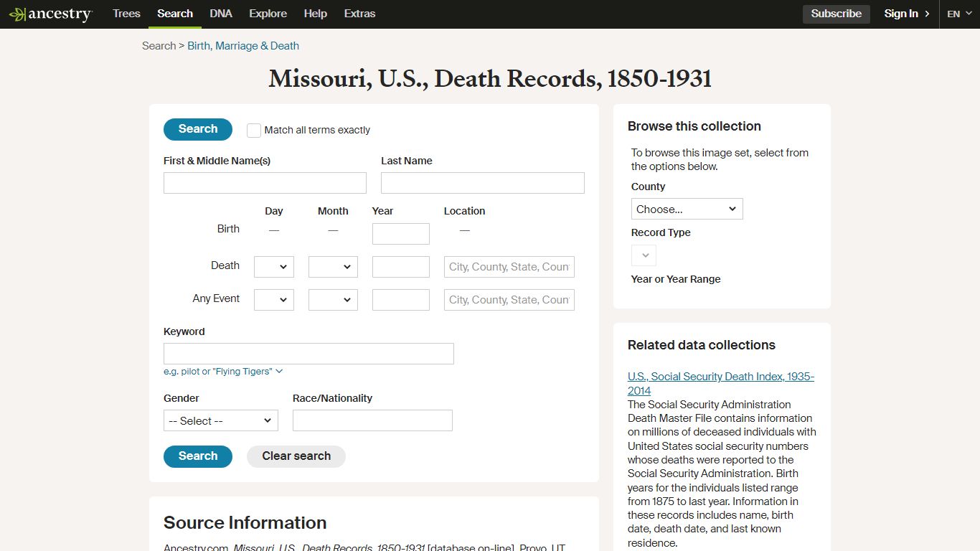Screen dimensions: 980x551
Task: Click the page title Missouri Death Records
Action: tap(490, 79)
